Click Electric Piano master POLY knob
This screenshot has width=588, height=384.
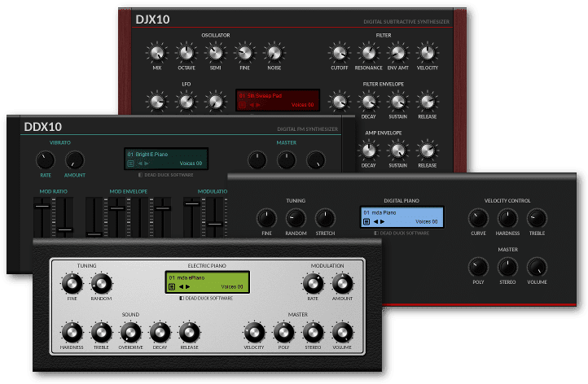[x=283, y=332]
